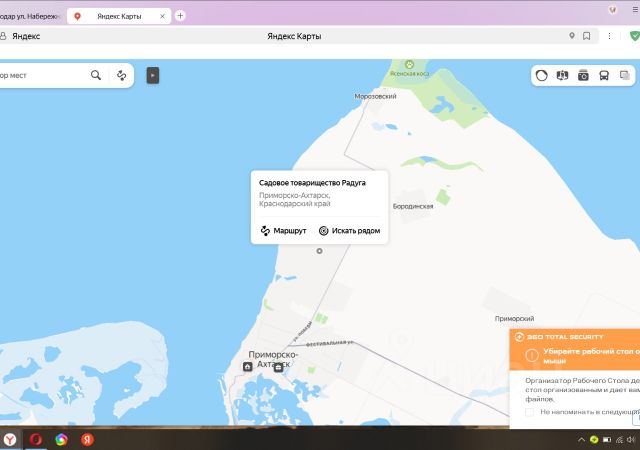
Task: Click the location pin icon in address bar
Action: 572,36
